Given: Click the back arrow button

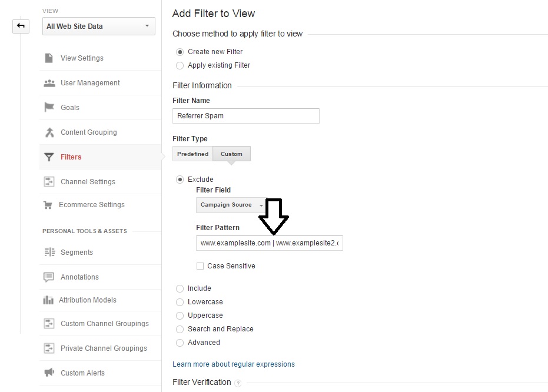Looking at the screenshot, I should click(21, 26).
